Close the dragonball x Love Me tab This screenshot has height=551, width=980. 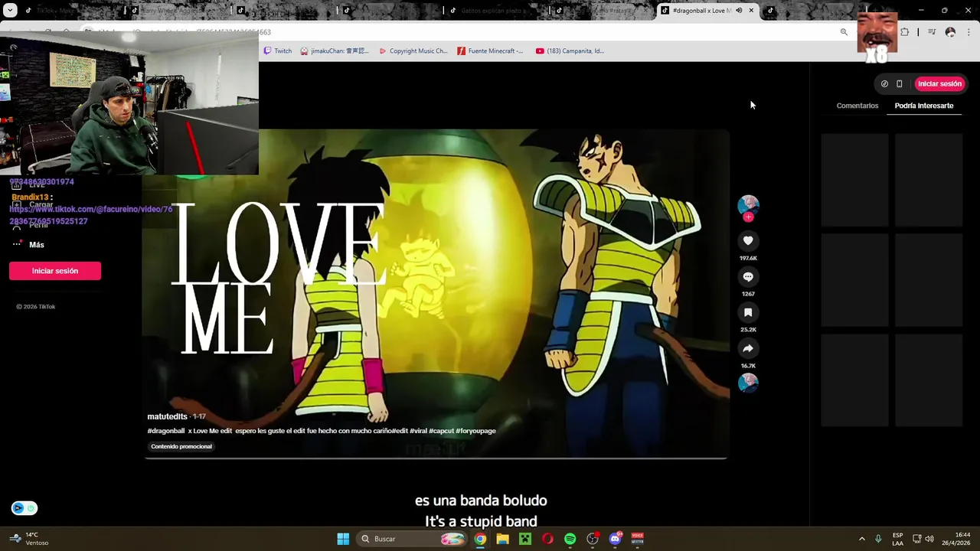tap(751, 11)
